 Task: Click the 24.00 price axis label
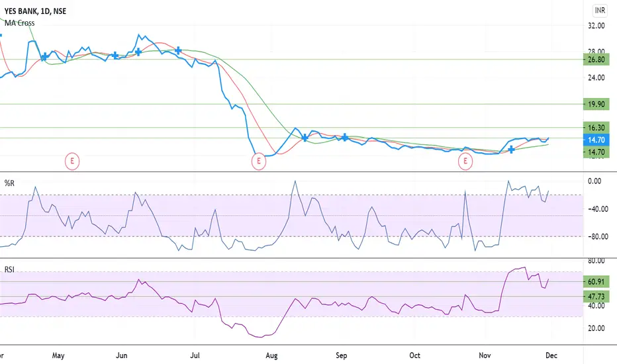pos(596,77)
